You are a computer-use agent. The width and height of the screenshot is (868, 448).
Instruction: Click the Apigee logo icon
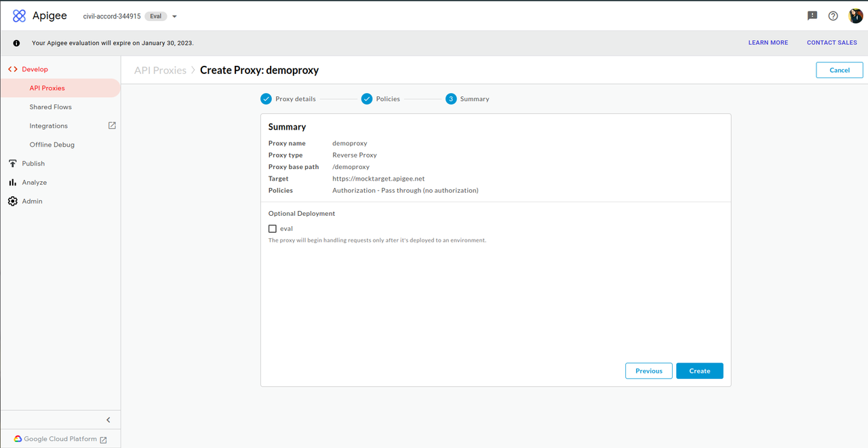click(19, 16)
